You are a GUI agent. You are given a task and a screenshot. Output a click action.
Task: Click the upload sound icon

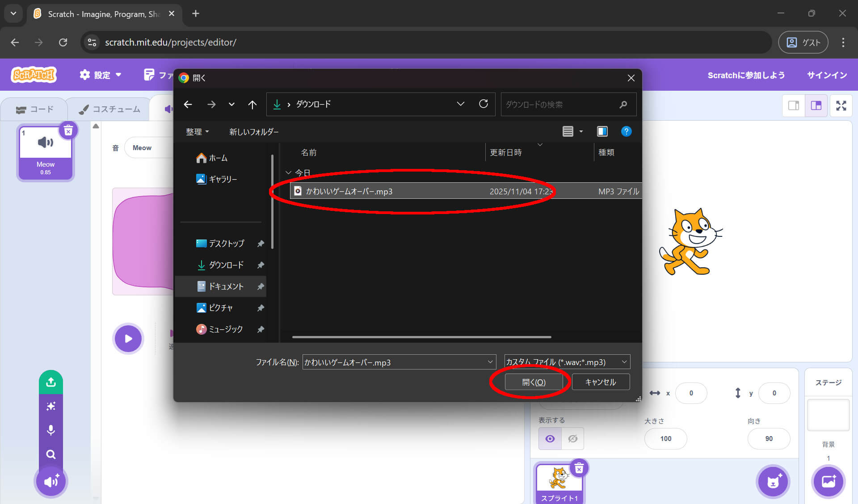pos(51,382)
